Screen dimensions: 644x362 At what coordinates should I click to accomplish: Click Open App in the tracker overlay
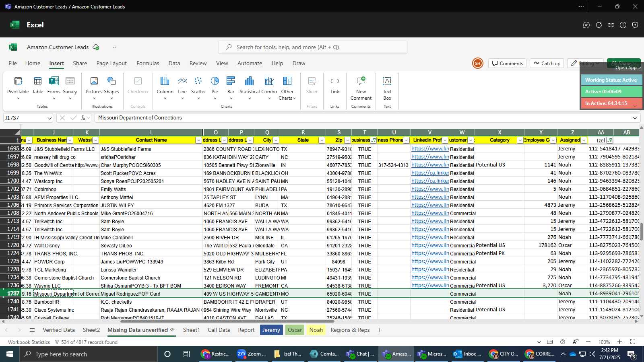628,68
